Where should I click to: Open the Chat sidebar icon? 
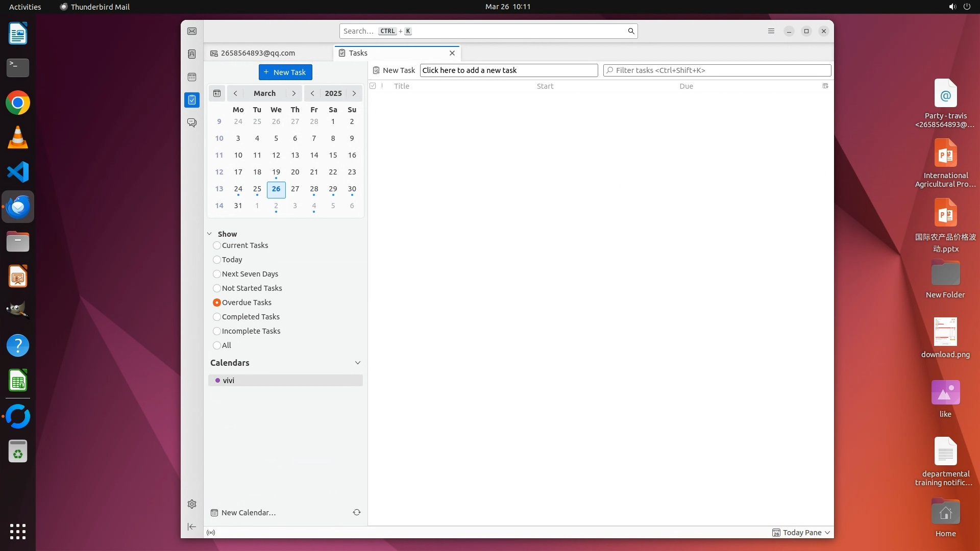(x=192, y=123)
